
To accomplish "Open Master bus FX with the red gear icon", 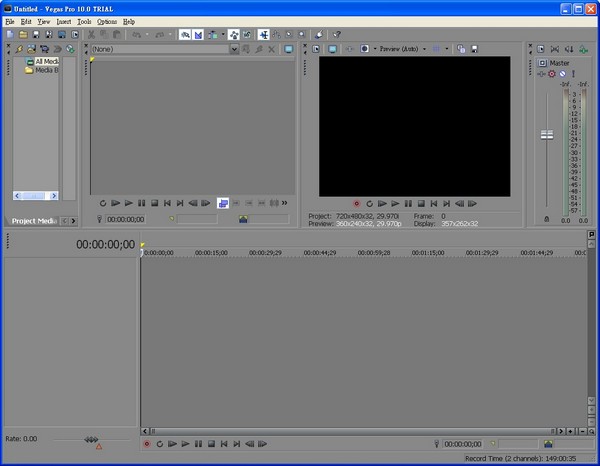I will coord(551,73).
